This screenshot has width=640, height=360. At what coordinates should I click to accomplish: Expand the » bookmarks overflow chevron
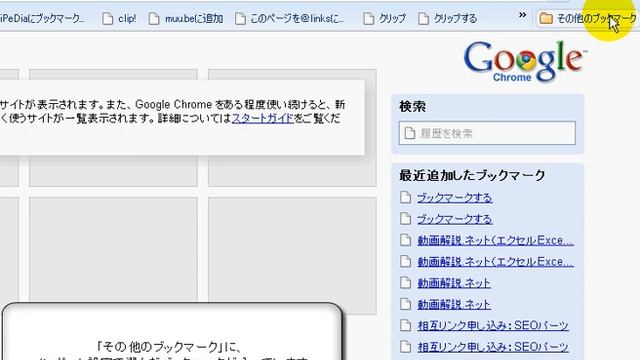point(522,16)
